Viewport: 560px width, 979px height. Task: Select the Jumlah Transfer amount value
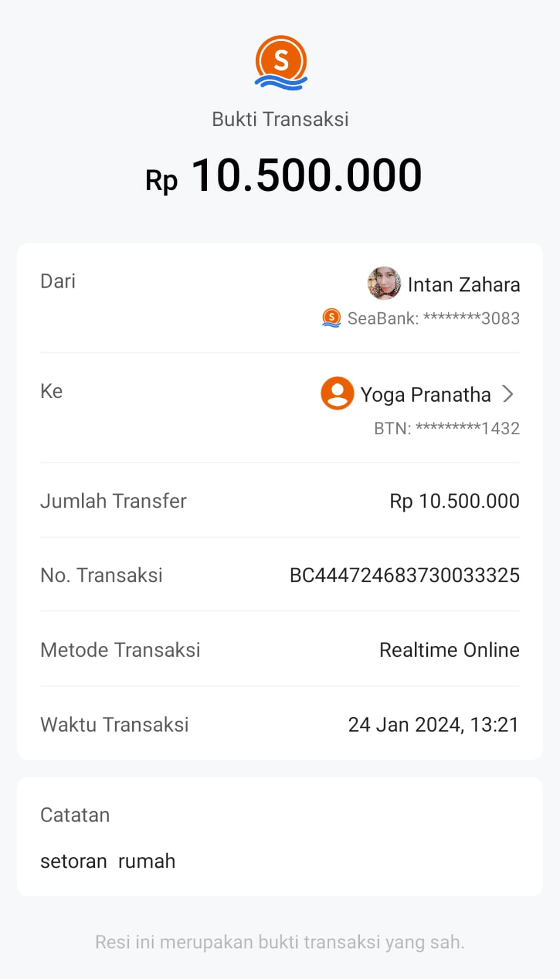tap(454, 501)
